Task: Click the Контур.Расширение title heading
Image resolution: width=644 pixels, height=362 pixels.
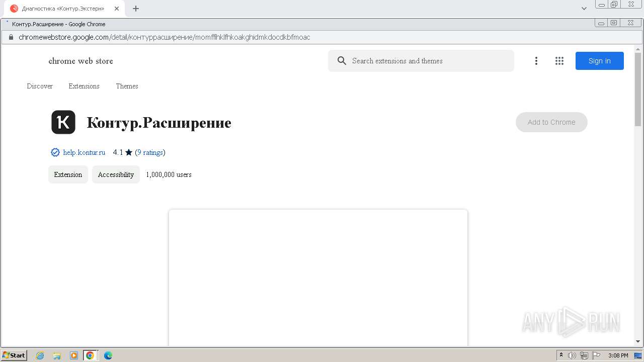Action: point(159,123)
